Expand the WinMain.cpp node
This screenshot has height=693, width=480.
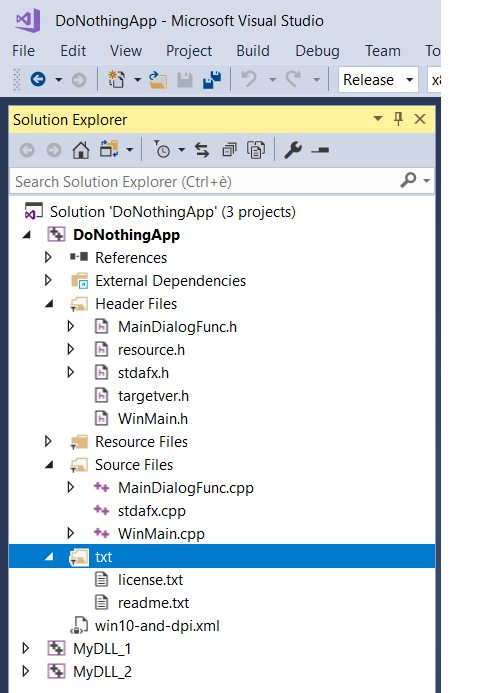(71, 533)
